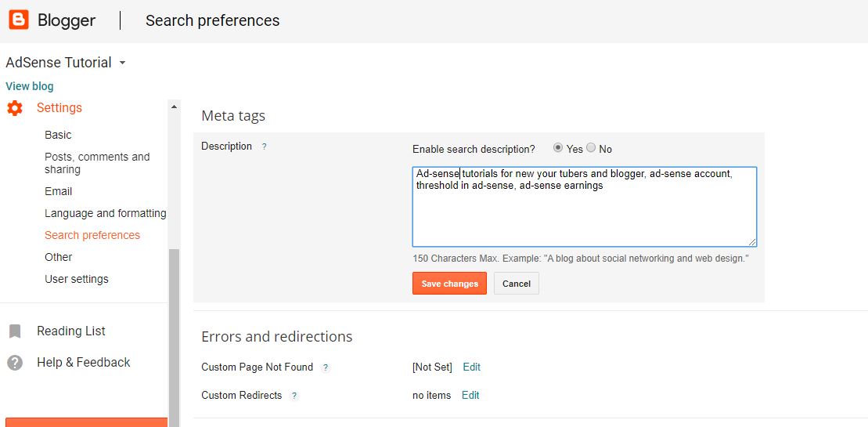Open Other settings
This screenshot has height=427, width=868.
tap(59, 257)
